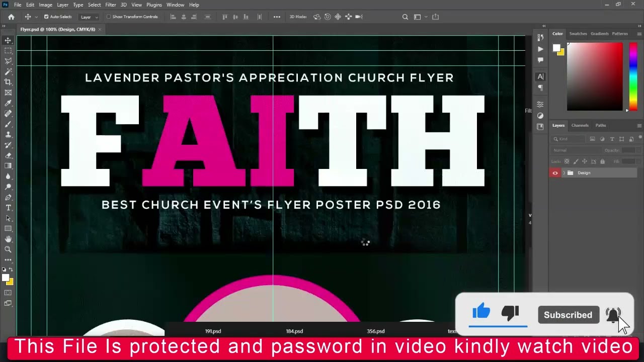This screenshot has height=362, width=644.
Task: Select the Crop tool
Action: click(x=8, y=82)
